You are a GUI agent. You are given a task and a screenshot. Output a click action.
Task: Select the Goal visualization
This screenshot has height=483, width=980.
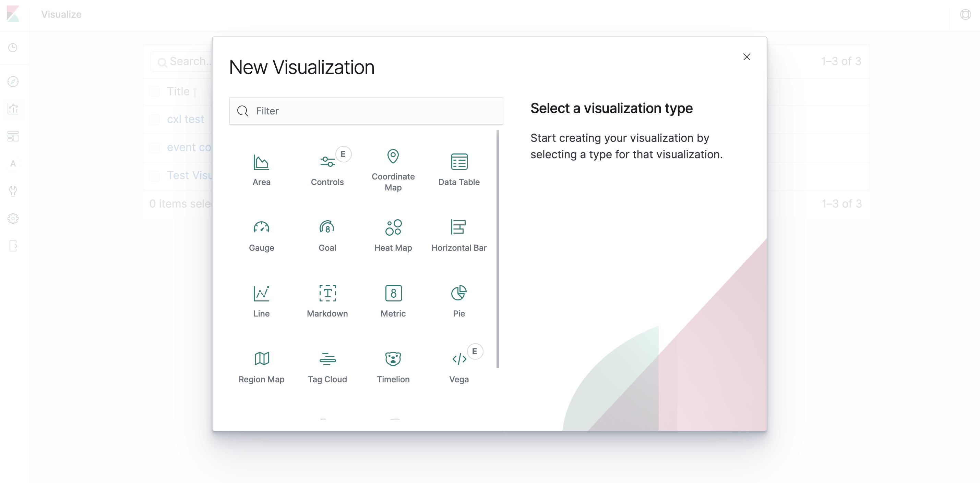(x=327, y=236)
